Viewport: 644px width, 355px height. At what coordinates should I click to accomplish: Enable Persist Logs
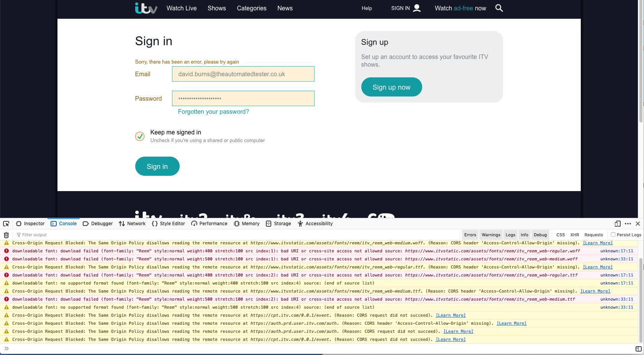click(x=613, y=234)
